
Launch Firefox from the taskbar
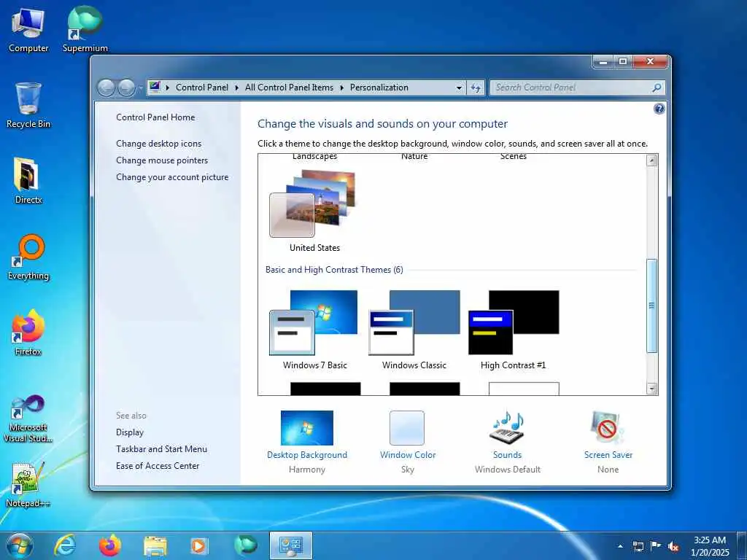pos(110,545)
